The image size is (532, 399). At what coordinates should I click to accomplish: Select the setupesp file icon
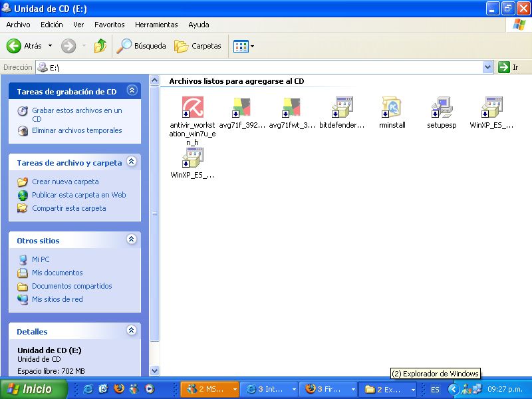442,107
